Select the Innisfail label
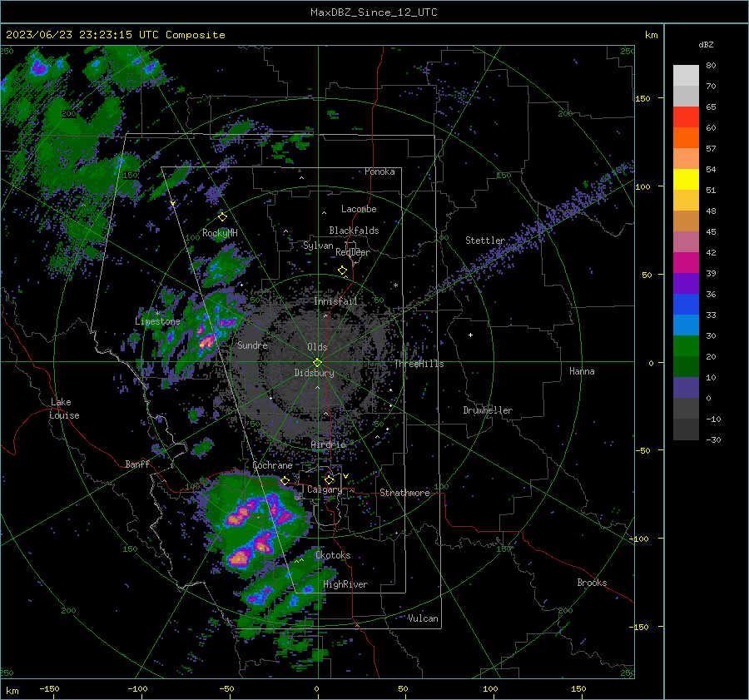Screen dimensions: 749x700 coord(335,301)
